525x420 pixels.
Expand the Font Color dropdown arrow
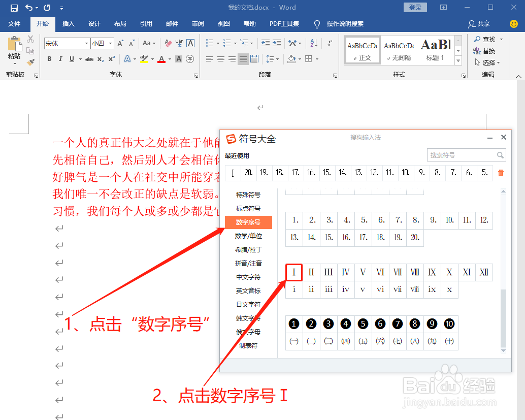click(x=170, y=59)
